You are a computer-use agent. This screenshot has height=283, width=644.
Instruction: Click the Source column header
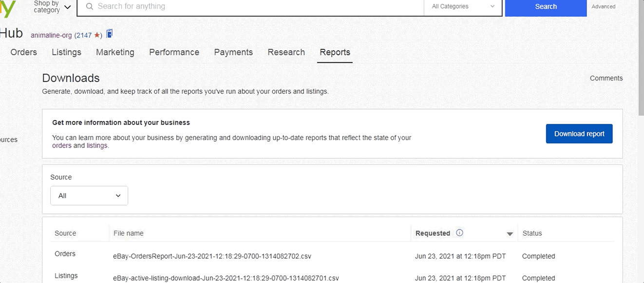65,233
